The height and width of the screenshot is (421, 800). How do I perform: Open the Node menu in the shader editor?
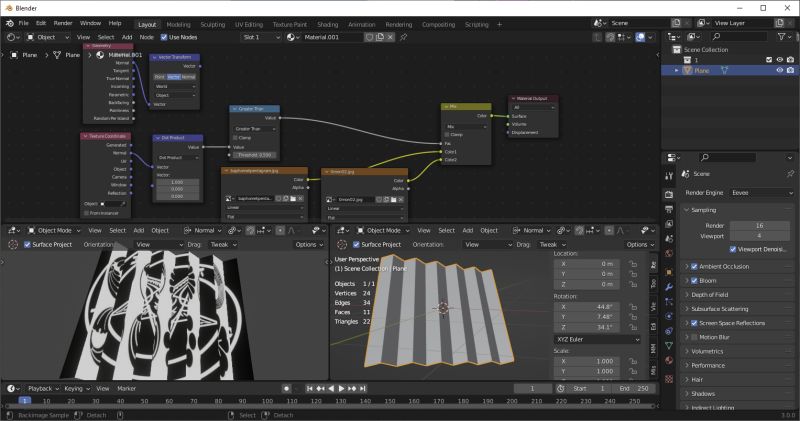pos(146,37)
